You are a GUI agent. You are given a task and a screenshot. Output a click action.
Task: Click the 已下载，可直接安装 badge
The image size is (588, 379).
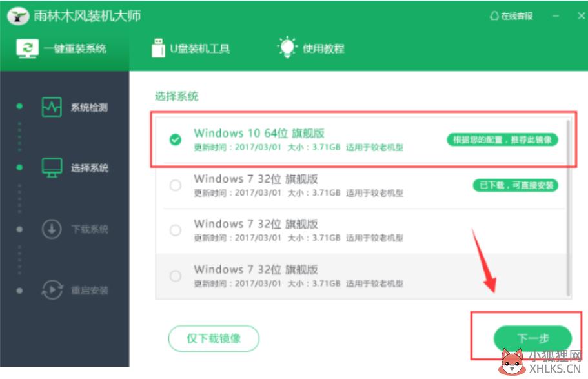tap(516, 185)
